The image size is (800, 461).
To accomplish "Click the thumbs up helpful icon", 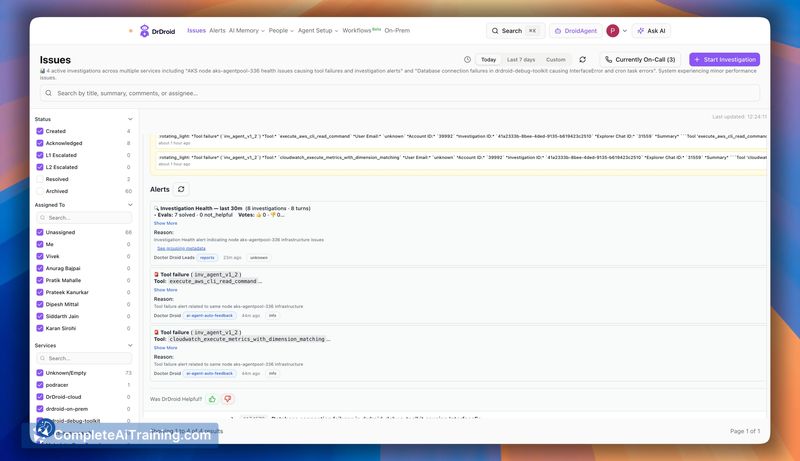I will [x=212, y=399].
